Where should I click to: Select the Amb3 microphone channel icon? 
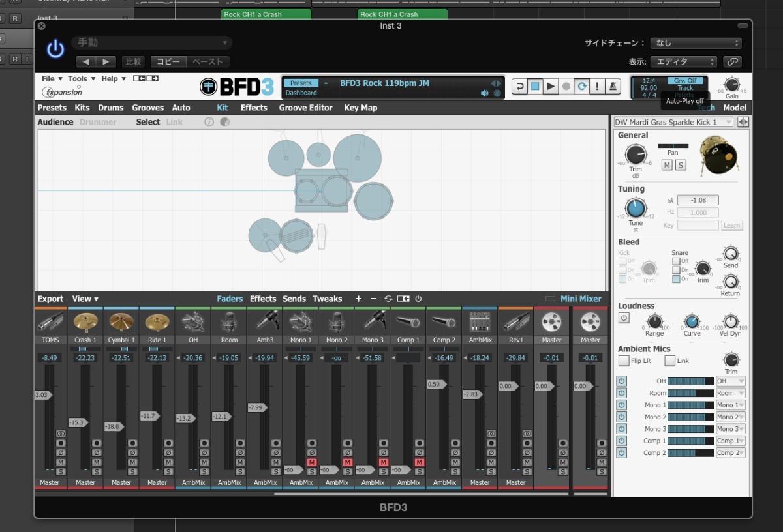pos(265,321)
